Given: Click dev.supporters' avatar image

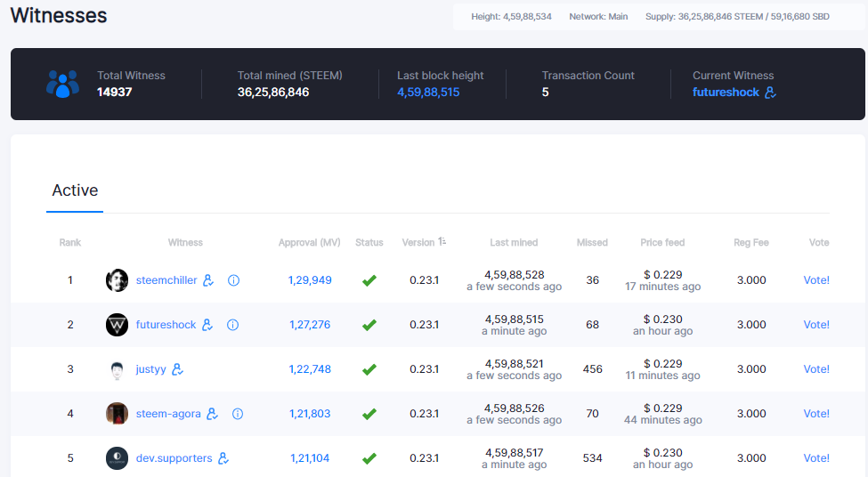Looking at the screenshot, I should pyautogui.click(x=117, y=458).
